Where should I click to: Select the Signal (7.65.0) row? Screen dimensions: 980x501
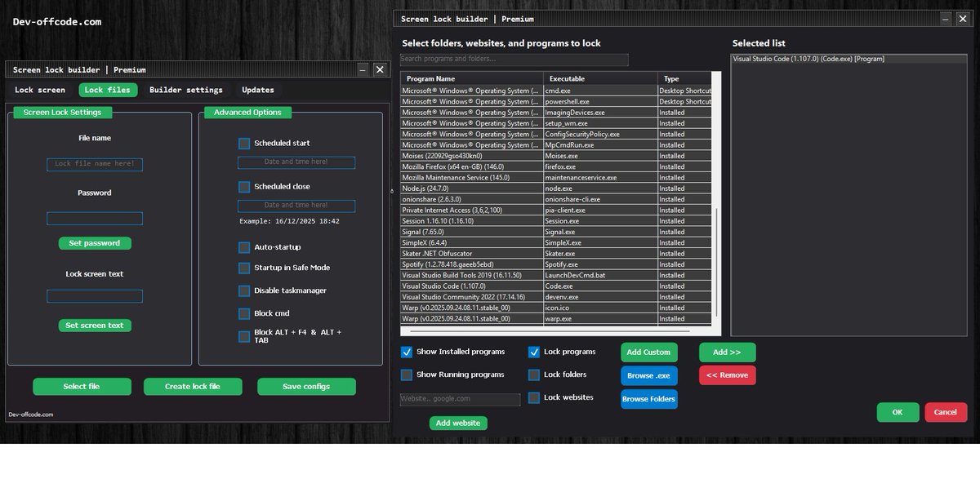(556, 232)
